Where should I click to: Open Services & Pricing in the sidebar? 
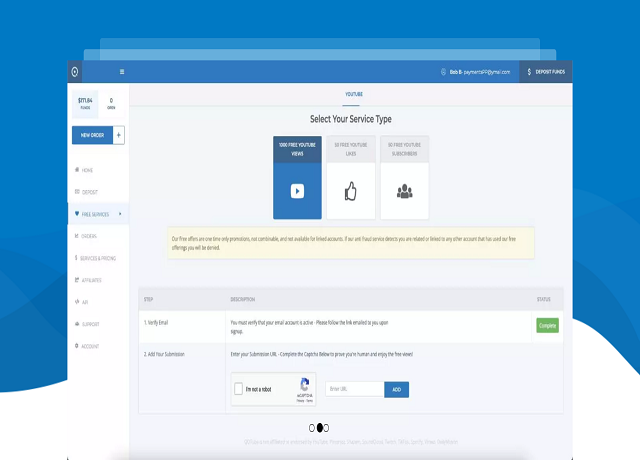[98, 258]
